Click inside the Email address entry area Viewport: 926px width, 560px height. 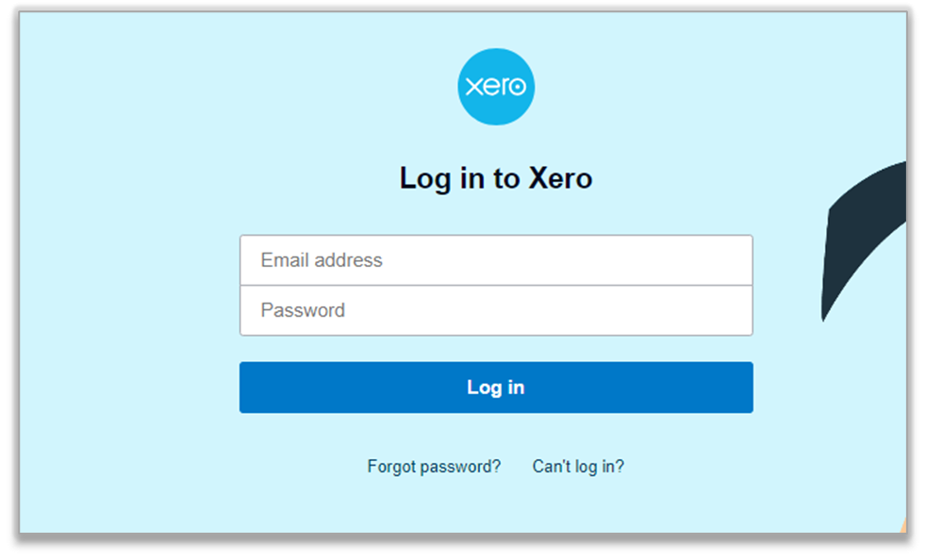496,260
